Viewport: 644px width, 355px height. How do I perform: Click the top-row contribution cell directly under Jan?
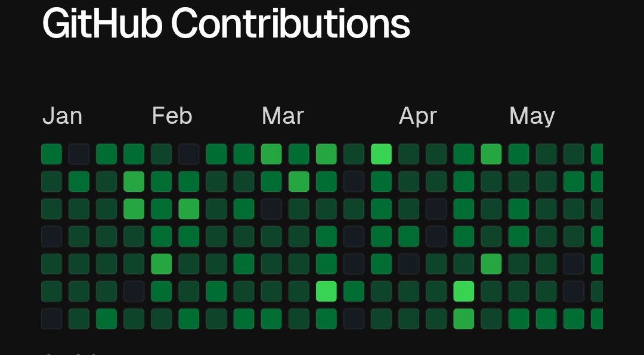point(52,154)
